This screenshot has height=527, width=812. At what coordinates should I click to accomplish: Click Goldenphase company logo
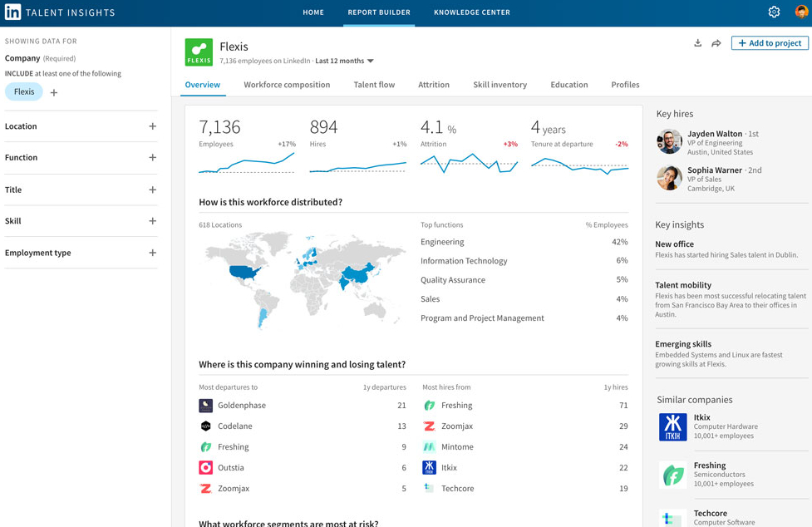click(x=205, y=406)
